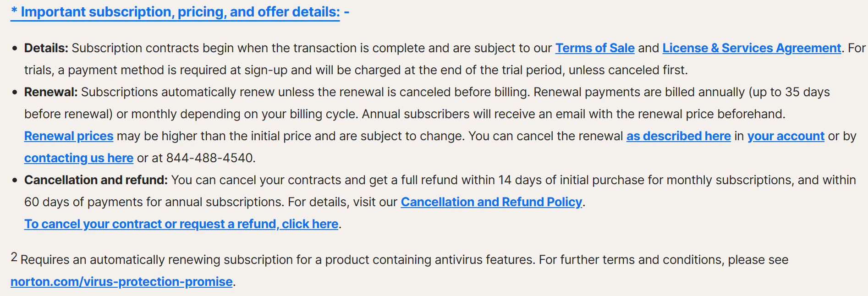The width and height of the screenshot is (868, 296).
Task: Click the cancel contract or request refund link
Action: [x=181, y=224]
